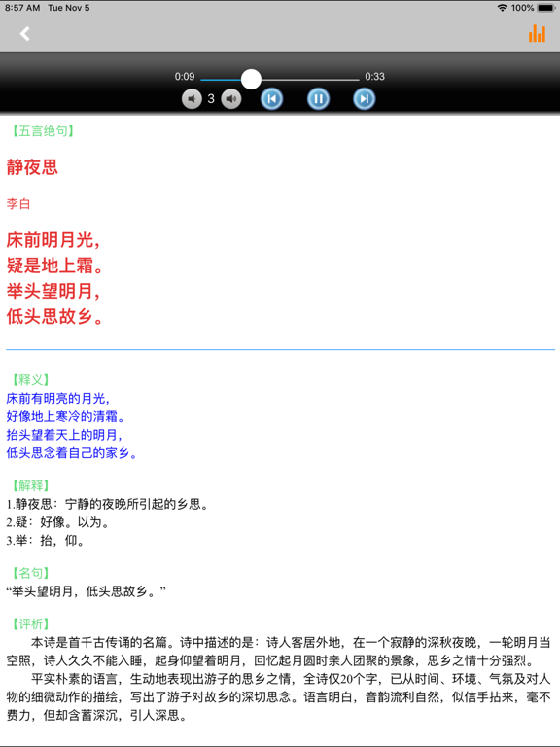Click the 【名句】 section heading
Viewport: 560px width, 747px height.
(x=30, y=573)
